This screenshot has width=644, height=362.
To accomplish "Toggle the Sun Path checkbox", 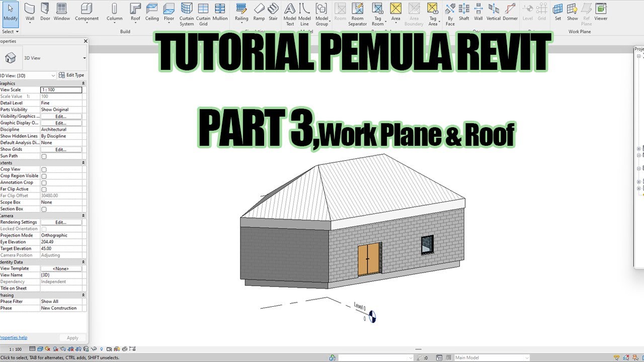I will coord(44,156).
